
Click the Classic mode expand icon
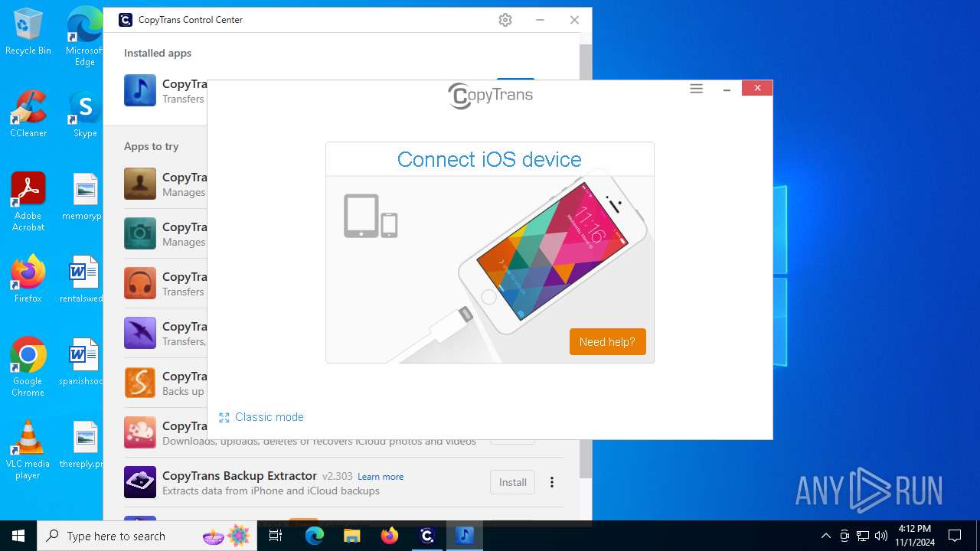coord(224,418)
